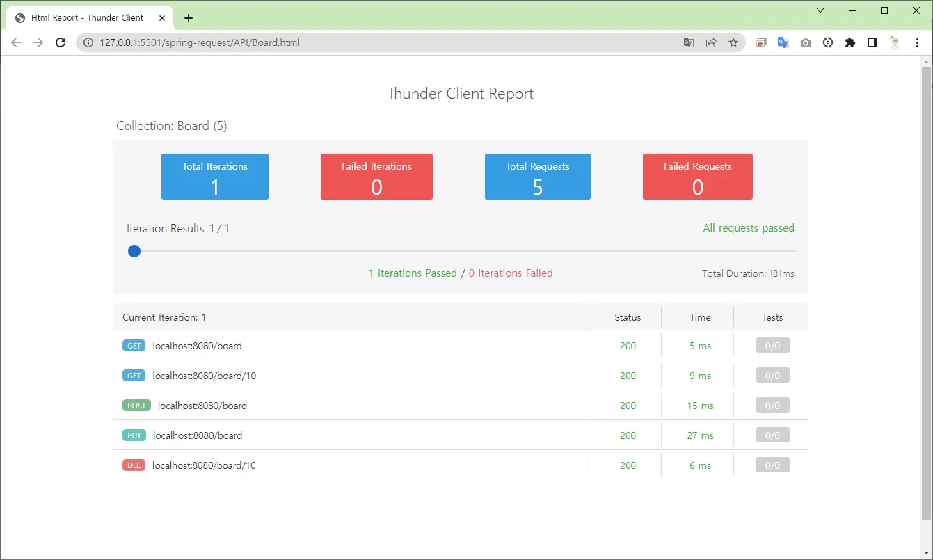Select the DEL localhost:8080/board/10 request URL

tap(205, 465)
